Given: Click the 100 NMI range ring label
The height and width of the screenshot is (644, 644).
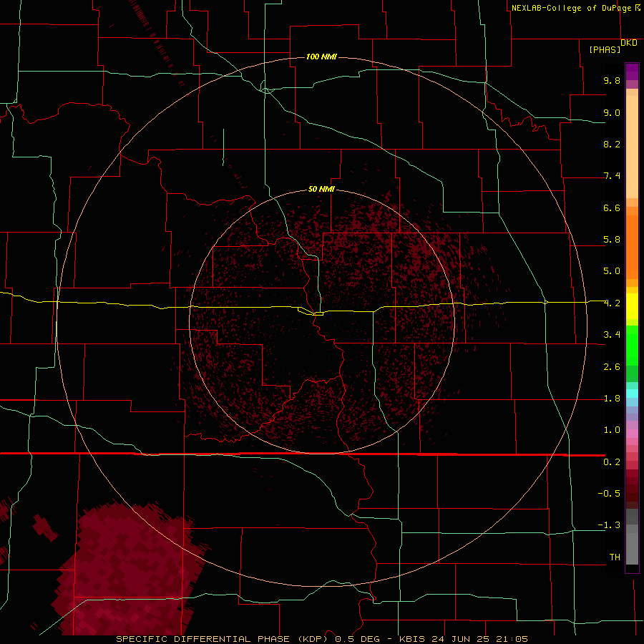Looking at the screenshot, I should (x=321, y=57).
